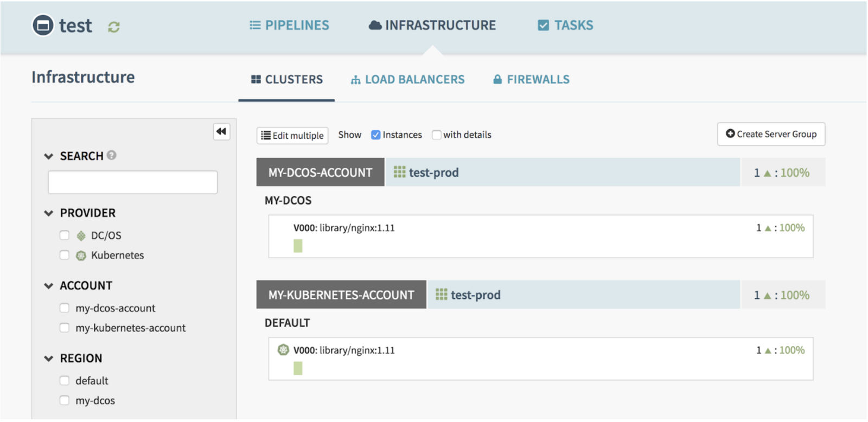Click the application icon left of test
The width and height of the screenshot is (868, 422).
[x=43, y=25]
